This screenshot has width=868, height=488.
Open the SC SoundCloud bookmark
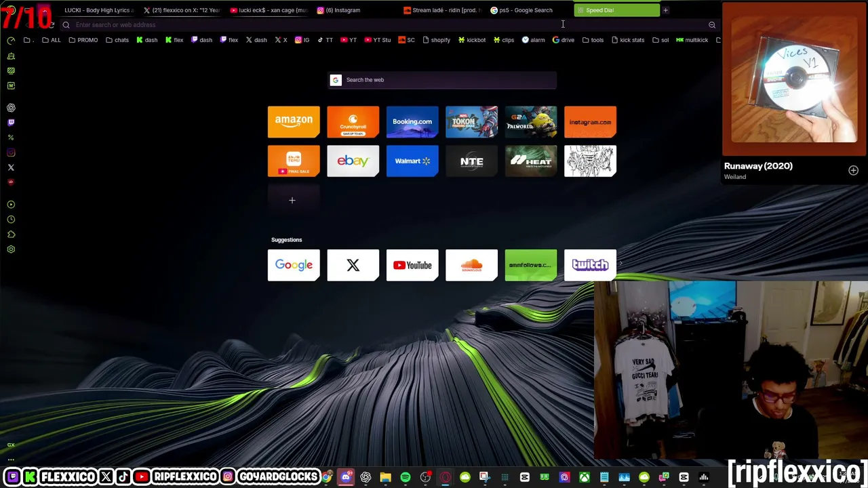click(x=406, y=40)
